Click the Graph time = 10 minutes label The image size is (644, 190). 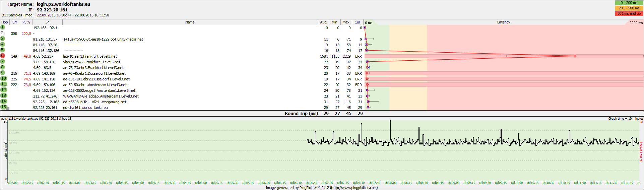(626, 119)
